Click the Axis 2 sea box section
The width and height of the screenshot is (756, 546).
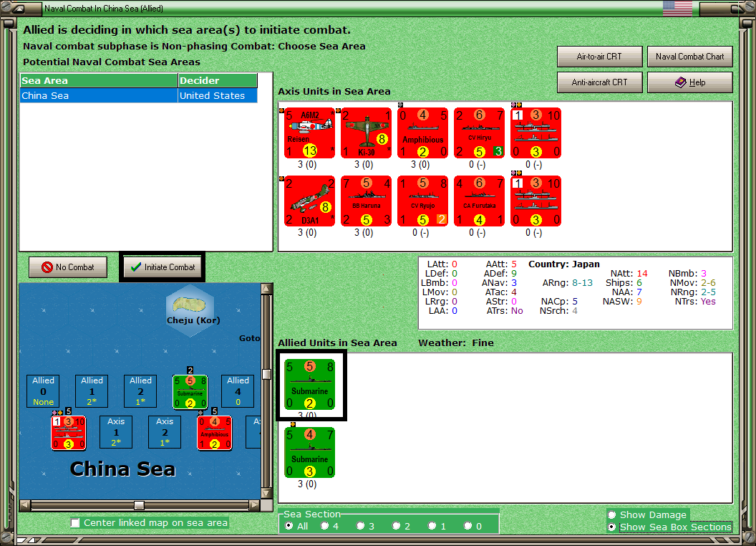pyautogui.click(x=165, y=432)
